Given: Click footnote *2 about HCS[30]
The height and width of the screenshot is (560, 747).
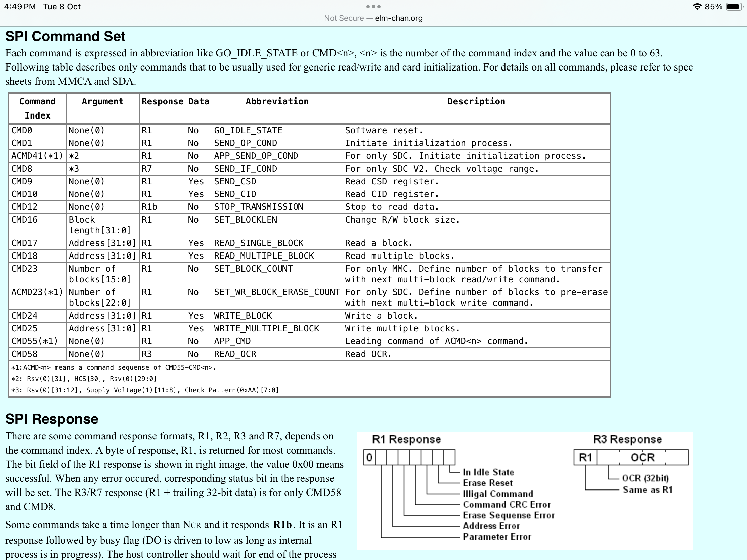Looking at the screenshot, I should 84,379.
